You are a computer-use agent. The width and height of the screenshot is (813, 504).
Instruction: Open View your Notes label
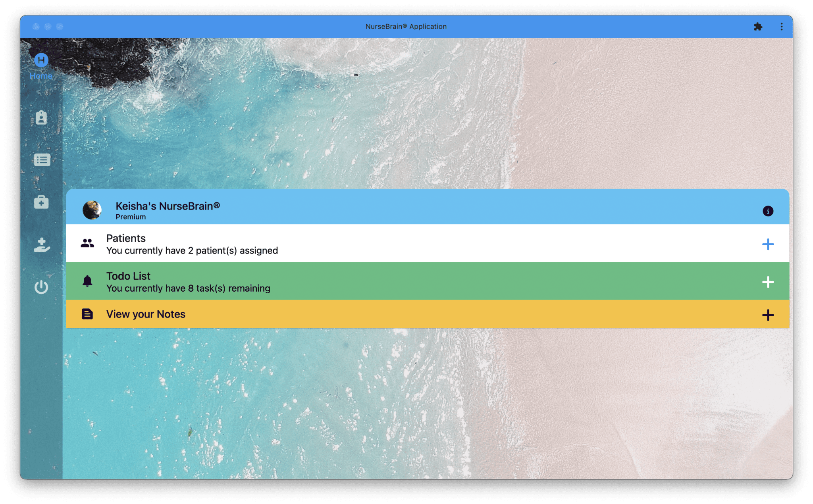[x=146, y=314]
